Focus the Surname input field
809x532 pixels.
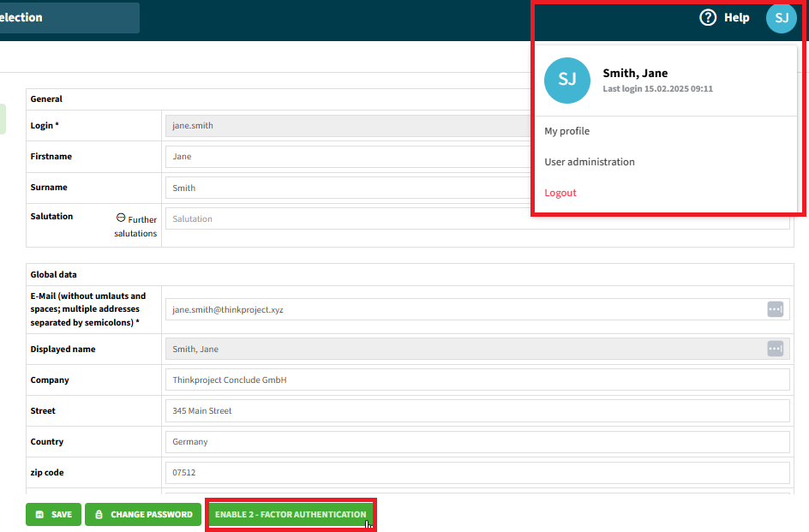pos(343,188)
